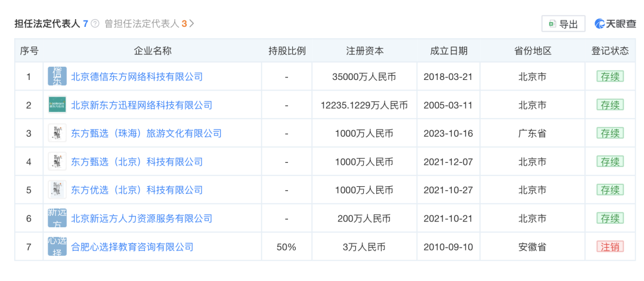Viewport: 644px width, 281px height.
Task: Open 合肥心选择教育咨询有限公司 link
Action: coord(132,246)
